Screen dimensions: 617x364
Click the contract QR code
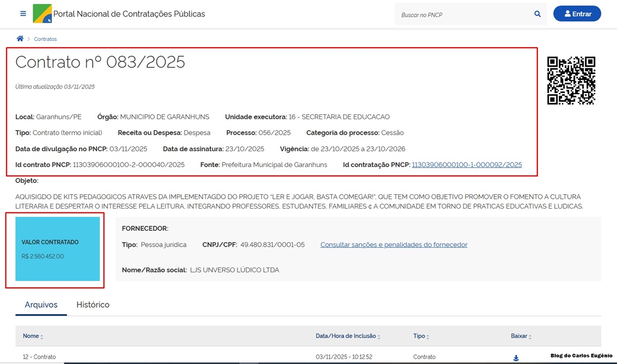point(571,81)
